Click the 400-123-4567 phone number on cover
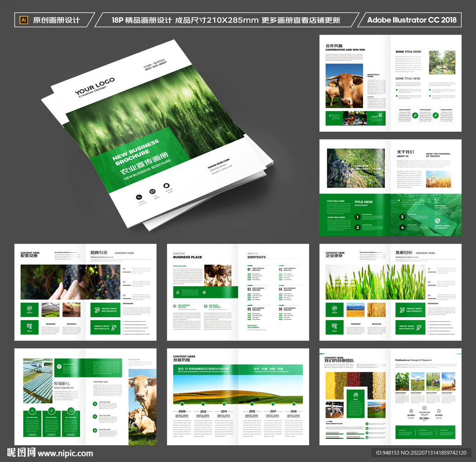 (x=156, y=66)
